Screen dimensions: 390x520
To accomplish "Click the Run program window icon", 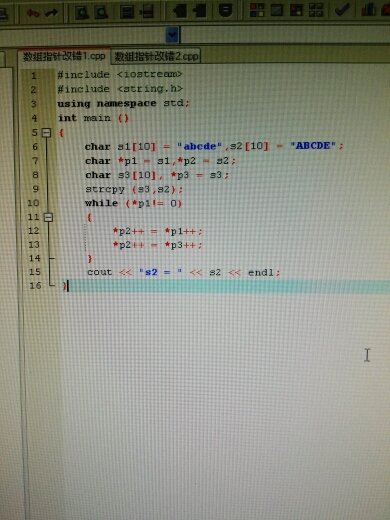I will click(x=277, y=10).
